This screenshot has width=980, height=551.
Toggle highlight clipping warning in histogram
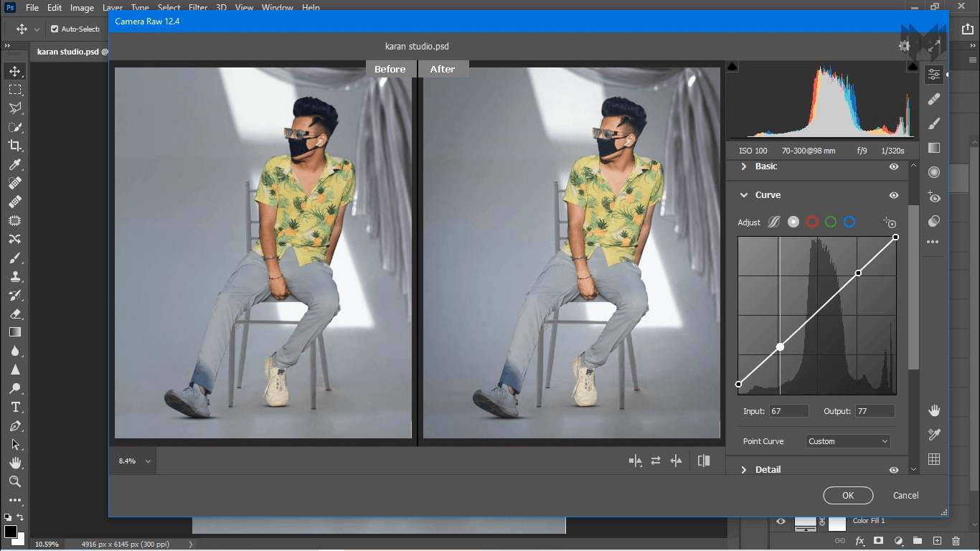coord(913,67)
